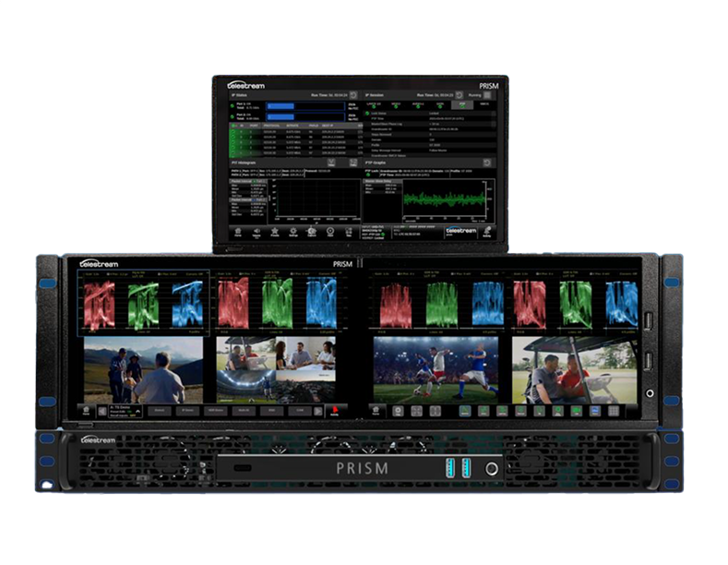
Task: Switch to the VIDEO tab in IP Session
Action: coord(396,105)
